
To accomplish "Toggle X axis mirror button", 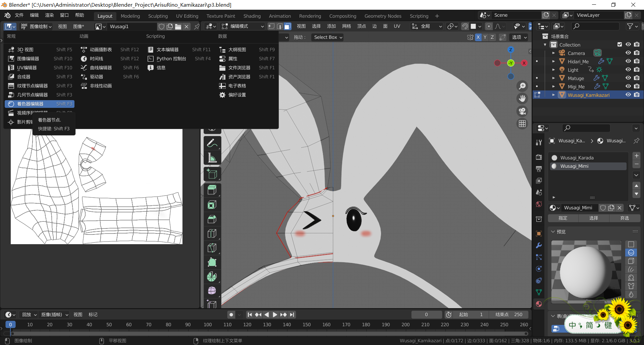I will 478,37.
